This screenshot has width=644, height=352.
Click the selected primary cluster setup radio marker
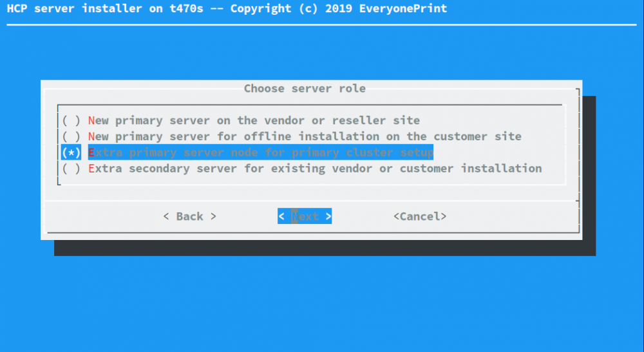[71, 153]
